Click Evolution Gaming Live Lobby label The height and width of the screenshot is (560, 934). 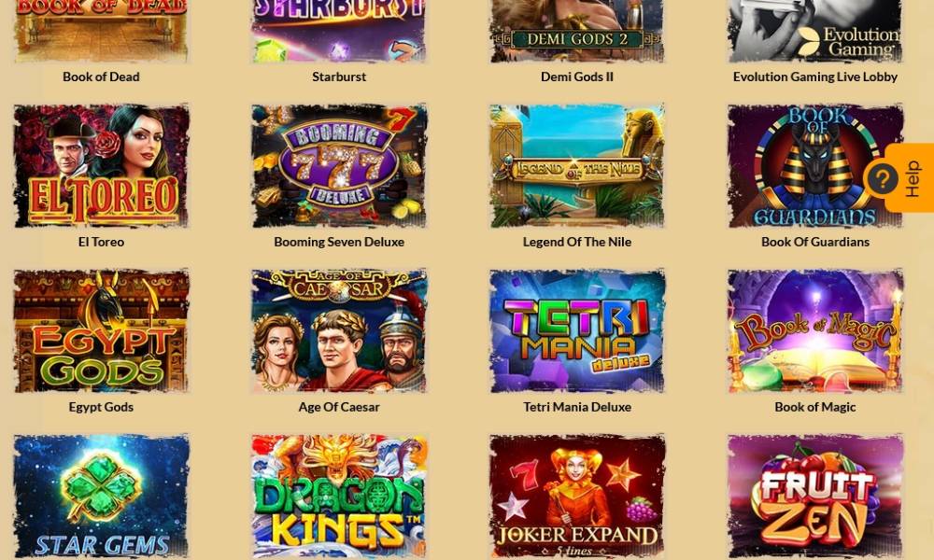click(x=815, y=77)
